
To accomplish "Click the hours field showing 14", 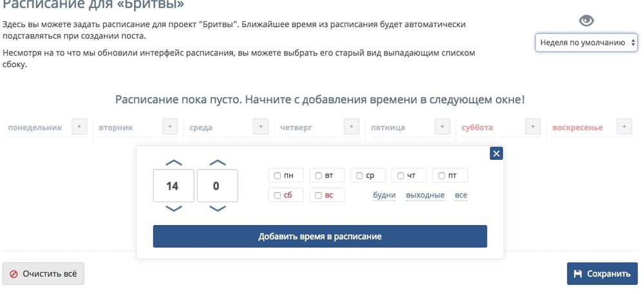I will (173, 186).
